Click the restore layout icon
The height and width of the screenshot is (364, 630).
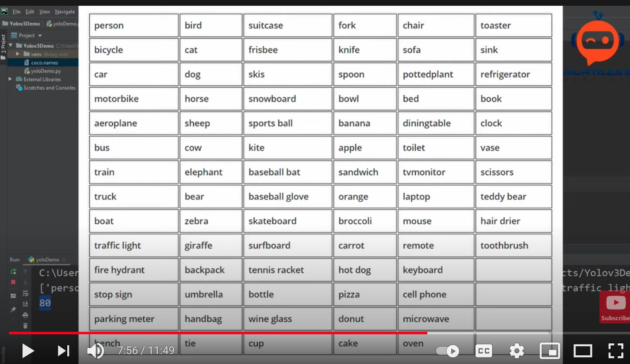pos(13,295)
